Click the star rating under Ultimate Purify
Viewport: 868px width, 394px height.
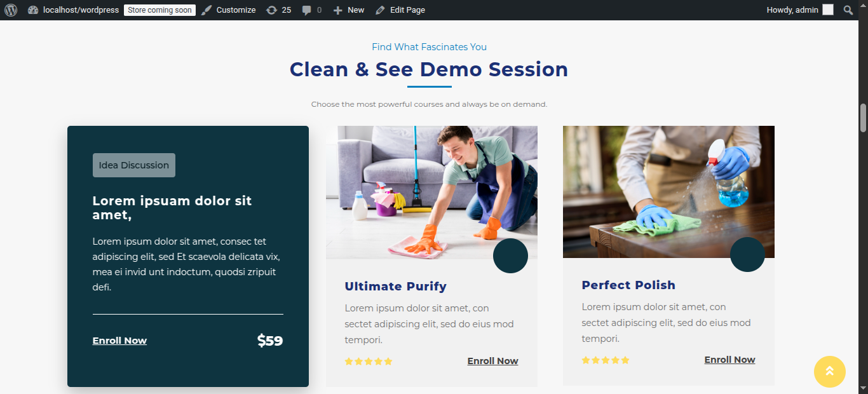tap(369, 362)
